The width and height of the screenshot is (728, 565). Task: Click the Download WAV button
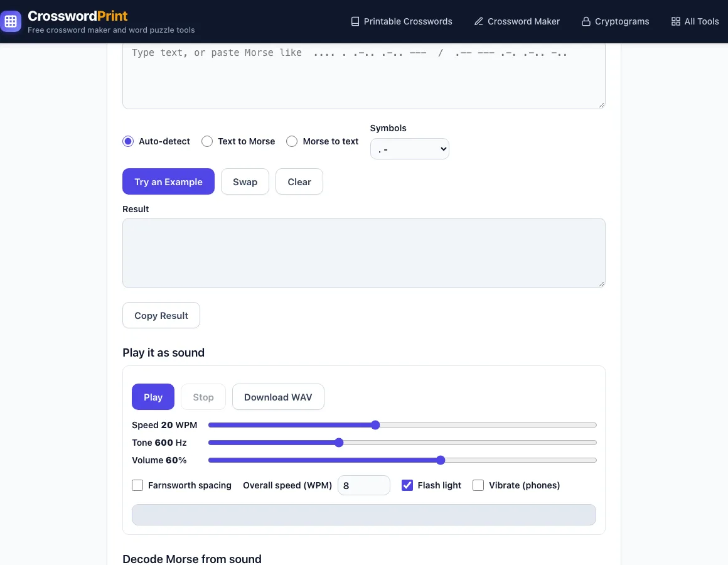[278, 397]
